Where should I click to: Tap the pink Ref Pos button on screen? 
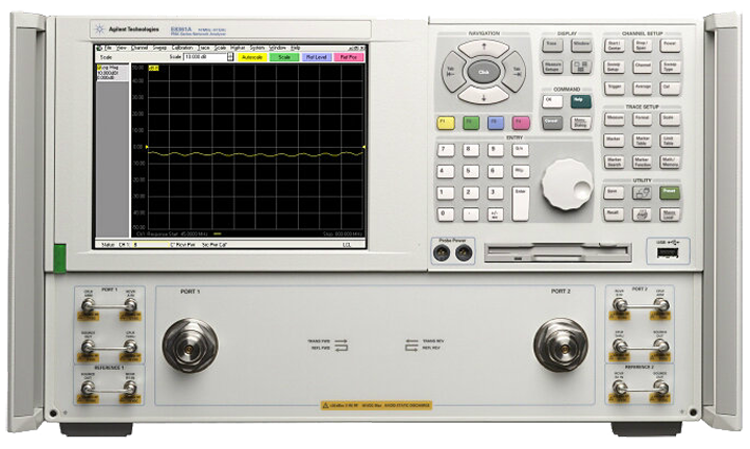click(349, 57)
